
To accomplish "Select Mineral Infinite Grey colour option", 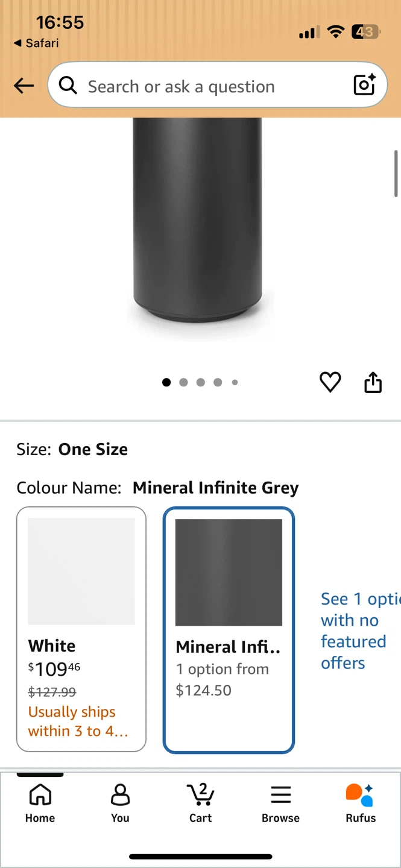I will (229, 630).
